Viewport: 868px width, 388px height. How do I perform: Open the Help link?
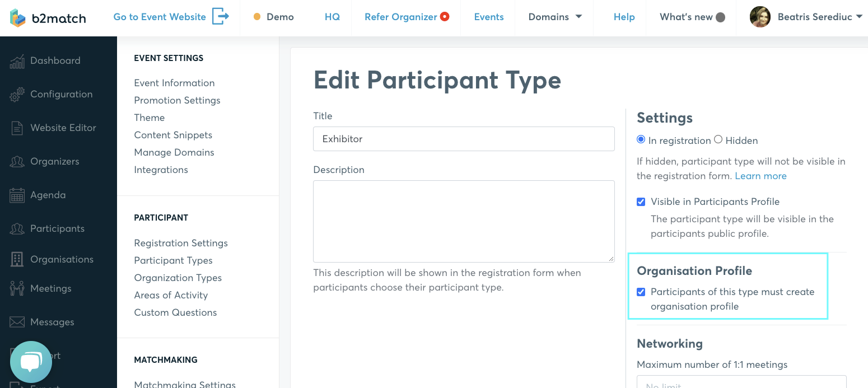pos(624,17)
